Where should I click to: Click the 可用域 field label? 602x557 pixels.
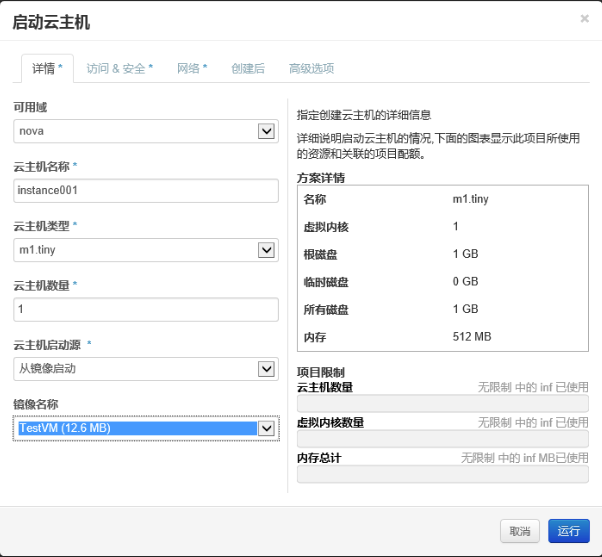click(x=30, y=107)
